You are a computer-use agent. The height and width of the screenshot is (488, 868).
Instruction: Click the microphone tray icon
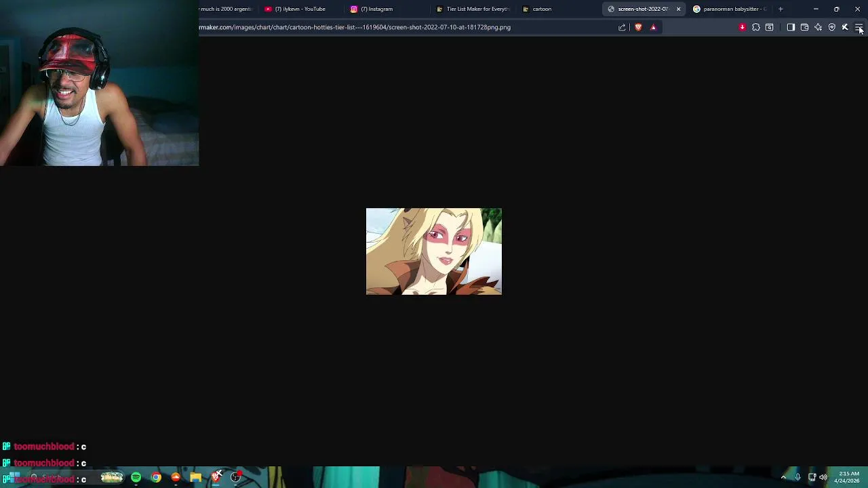pyautogui.click(x=797, y=477)
